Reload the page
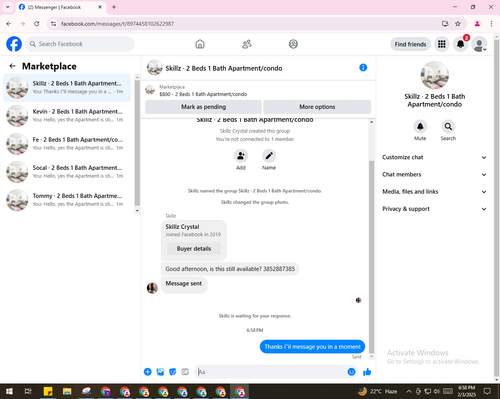This screenshot has width=500, height=399. [37, 24]
